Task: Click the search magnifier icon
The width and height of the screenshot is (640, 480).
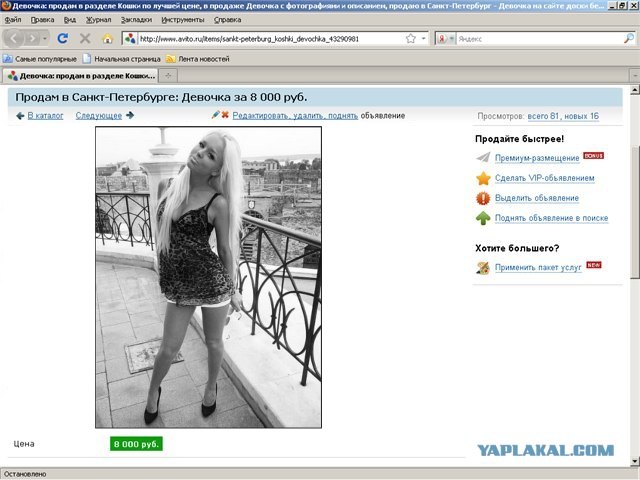Action: pos(629,38)
